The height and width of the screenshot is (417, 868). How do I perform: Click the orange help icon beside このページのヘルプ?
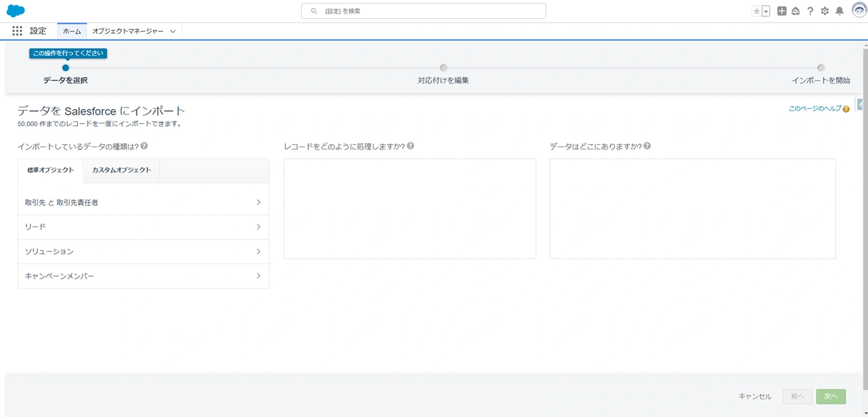pyautogui.click(x=846, y=109)
